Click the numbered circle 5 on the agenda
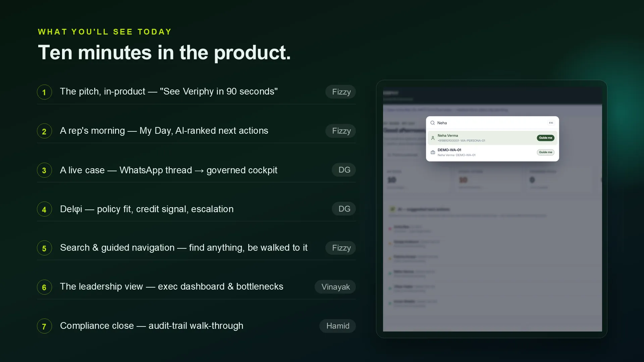The width and height of the screenshot is (644, 362). click(44, 248)
